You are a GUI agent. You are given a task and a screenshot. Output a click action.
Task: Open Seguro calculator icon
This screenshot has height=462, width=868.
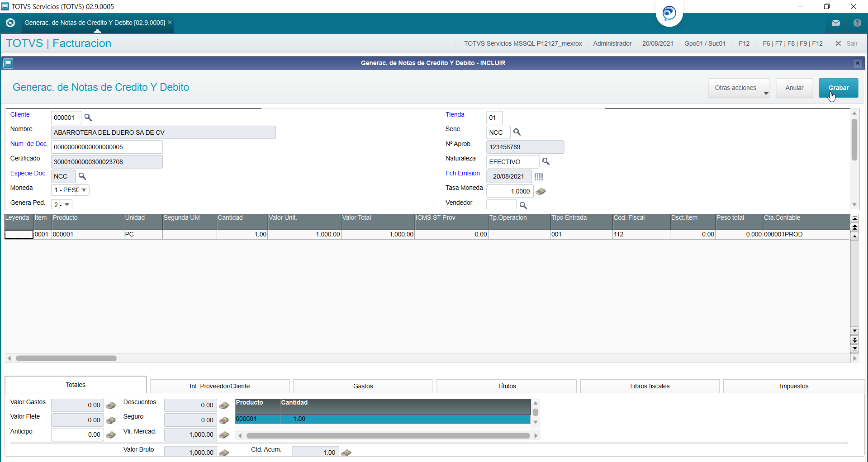tap(224, 420)
